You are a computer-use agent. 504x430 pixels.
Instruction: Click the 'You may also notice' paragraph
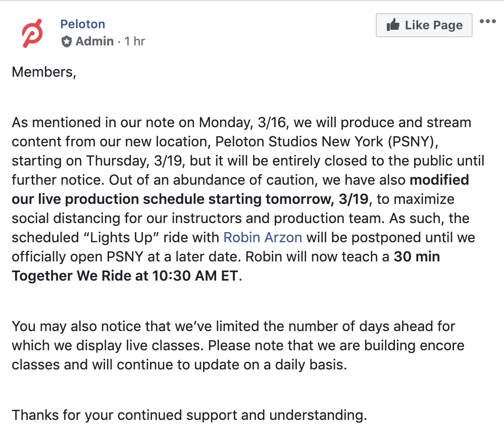tap(238, 346)
